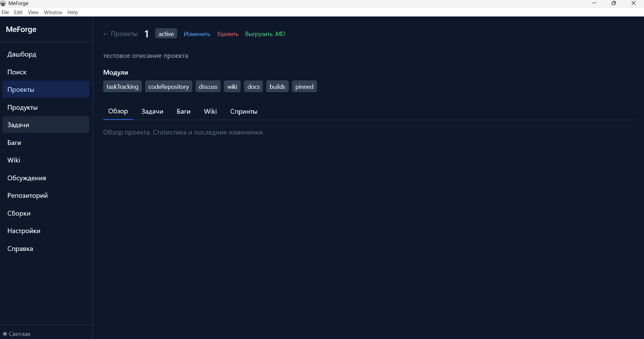Switch to the Спринты tab
The height and width of the screenshot is (339, 644).
(x=244, y=111)
